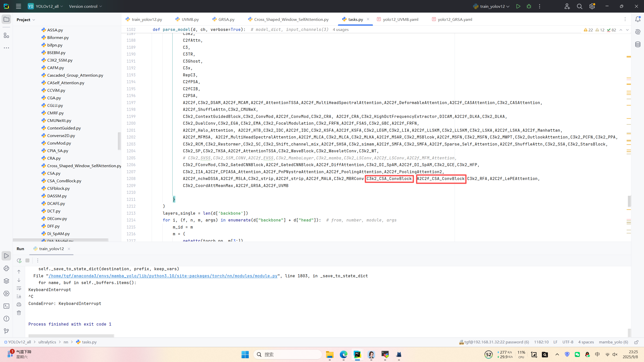Screen dimensions: 644x362
Task: Click the Run console horizontal scrollbar
Action: (x=71, y=336)
